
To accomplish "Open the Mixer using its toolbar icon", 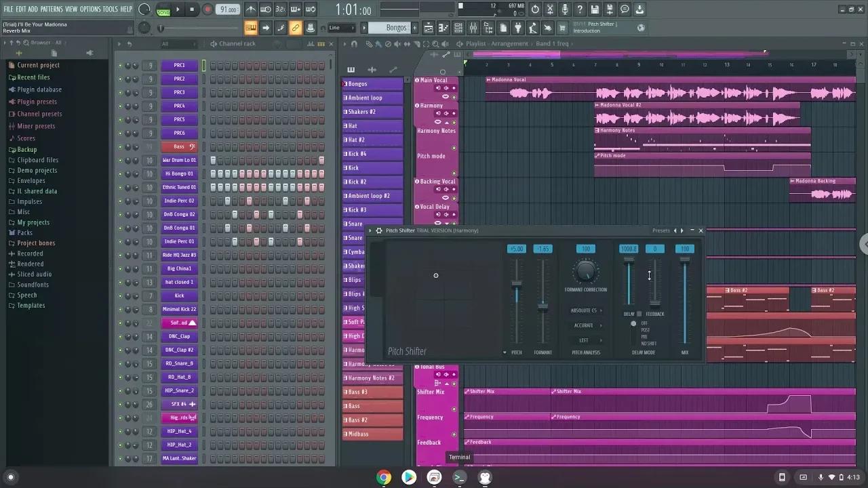I will [x=473, y=28].
